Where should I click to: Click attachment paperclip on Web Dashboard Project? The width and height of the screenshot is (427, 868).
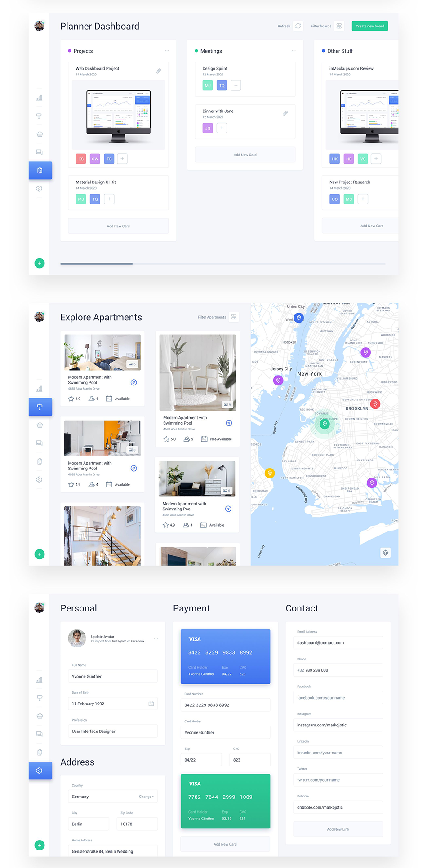(159, 71)
